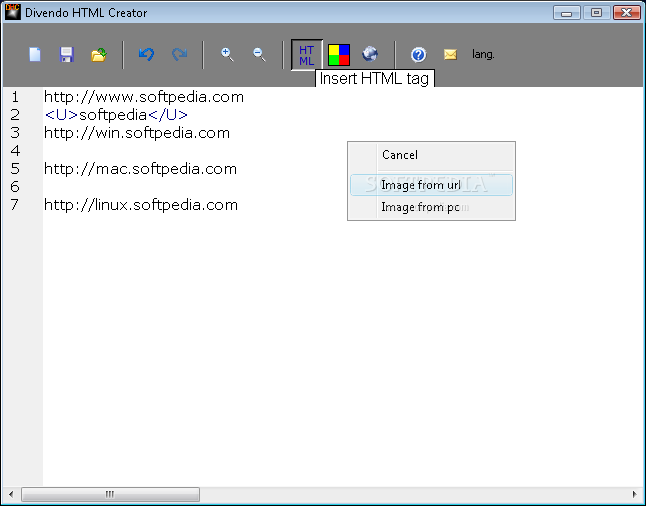The image size is (646, 506).
Task: Click the line http://www.softpedia.com
Action: coord(144,97)
